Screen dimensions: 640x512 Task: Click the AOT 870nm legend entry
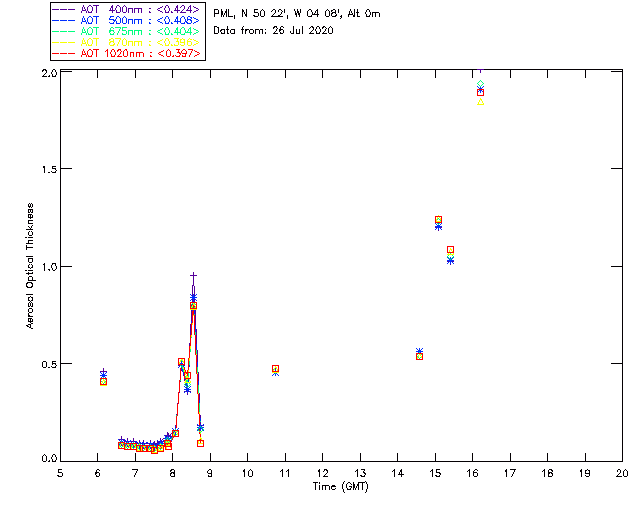click(x=127, y=42)
